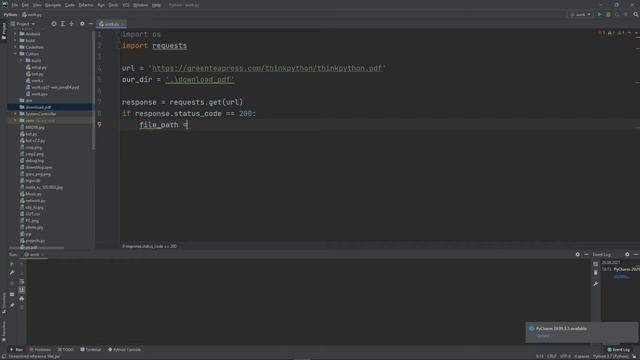This screenshot has height=360, width=640.
Task: Open Event Log from bottom bar
Action: [618, 350]
